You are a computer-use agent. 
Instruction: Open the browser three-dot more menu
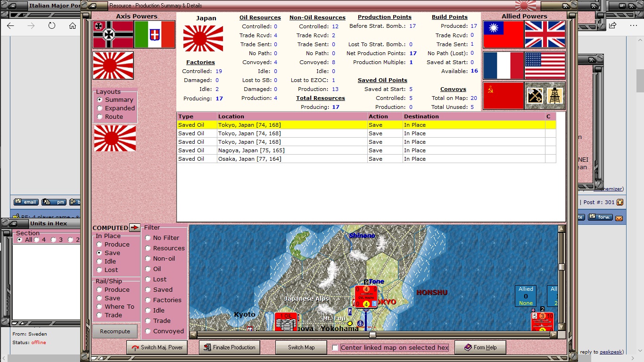tap(633, 25)
